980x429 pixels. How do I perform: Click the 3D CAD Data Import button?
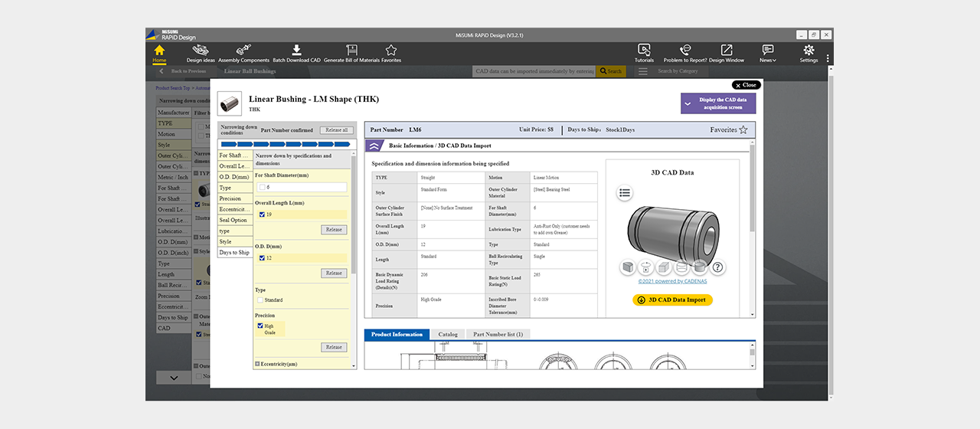click(x=672, y=300)
